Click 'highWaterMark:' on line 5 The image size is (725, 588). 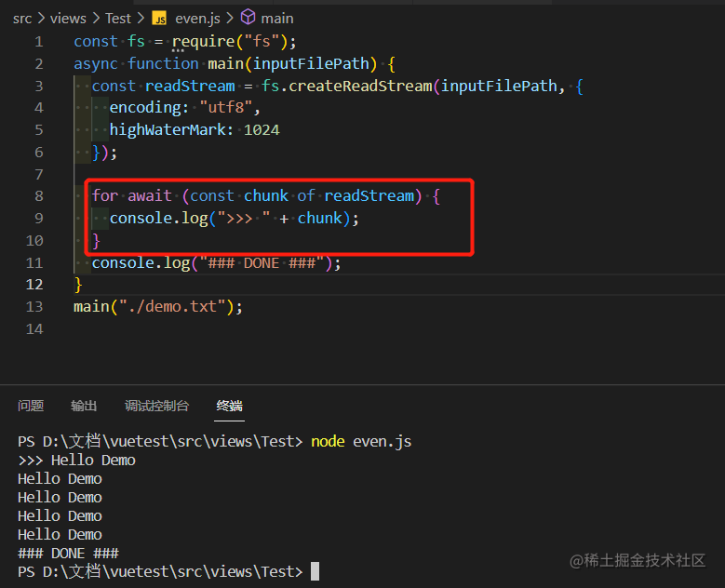coord(171,130)
